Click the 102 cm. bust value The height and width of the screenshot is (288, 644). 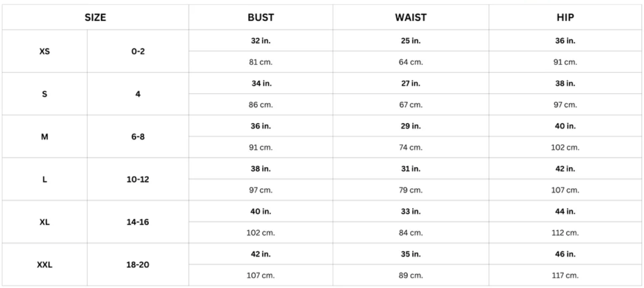(x=260, y=233)
